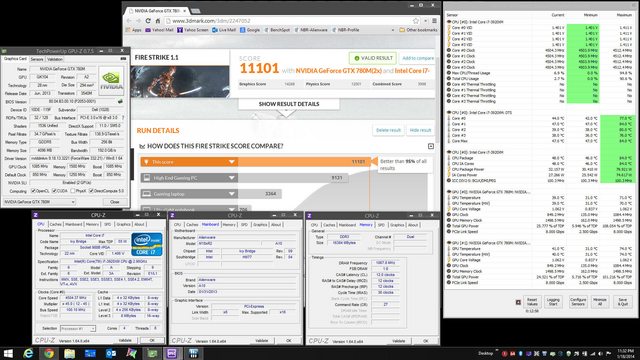The width and height of the screenshot is (640, 360).
Task: Click OK in CPU-Z Mainboard window
Action: pyautogui.click(x=289, y=340)
